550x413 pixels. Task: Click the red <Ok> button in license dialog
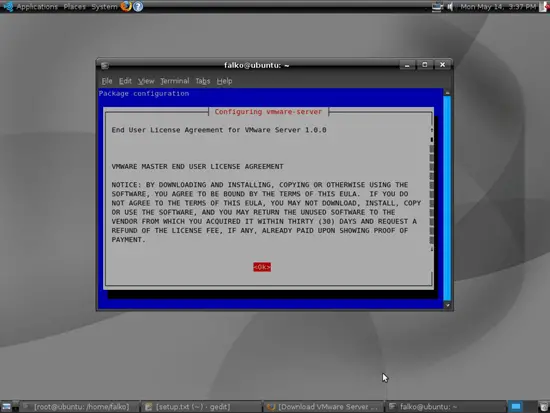(x=262, y=267)
